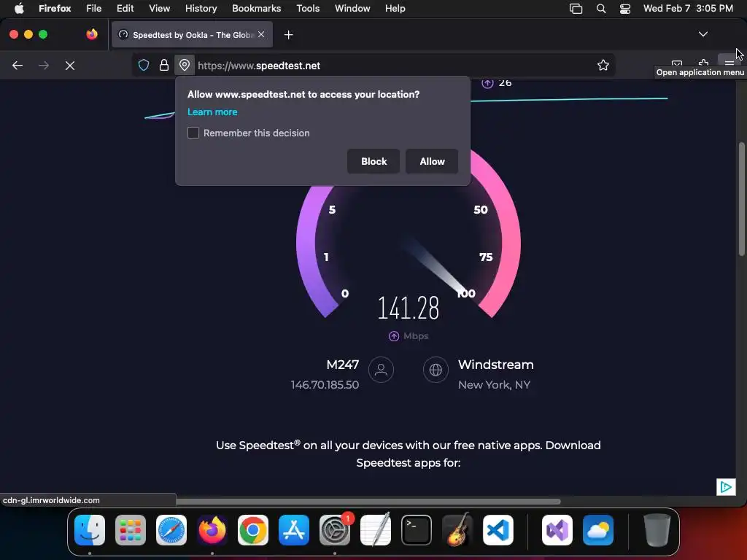The width and height of the screenshot is (747, 560).
Task: Stop loading the page with the X button
Action: (x=70, y=66)
